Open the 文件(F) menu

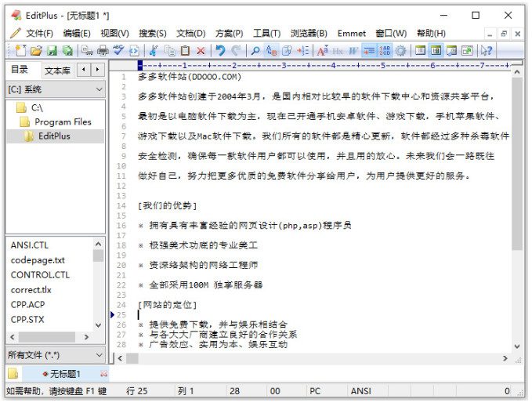tap(40, 33)
